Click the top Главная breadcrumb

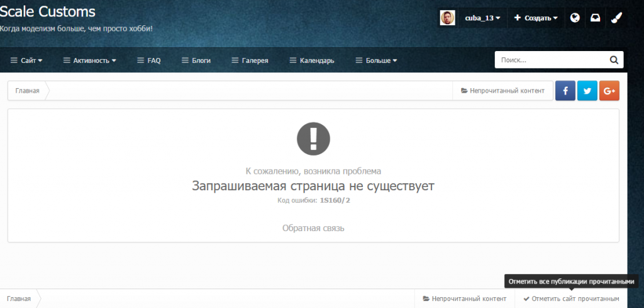tap(28, 91)
